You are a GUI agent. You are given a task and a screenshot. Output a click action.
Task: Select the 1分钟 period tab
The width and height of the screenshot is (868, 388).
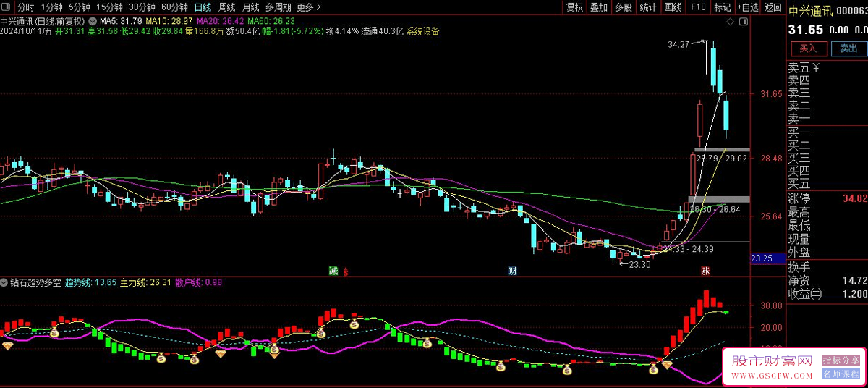tap(52, 7)
